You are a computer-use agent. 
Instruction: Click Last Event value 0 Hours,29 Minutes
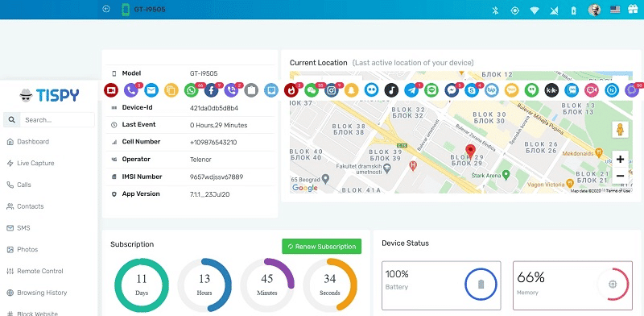click(218, 125)
